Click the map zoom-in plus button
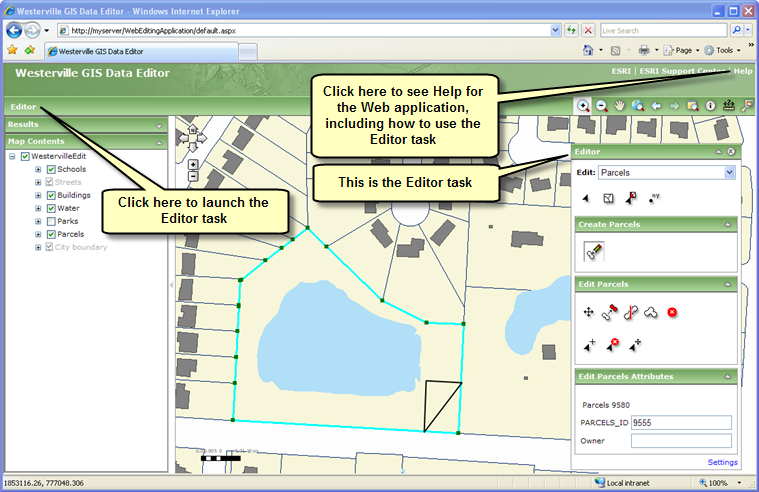The width and height of the screenshot is (759, 492). (193, 164)
